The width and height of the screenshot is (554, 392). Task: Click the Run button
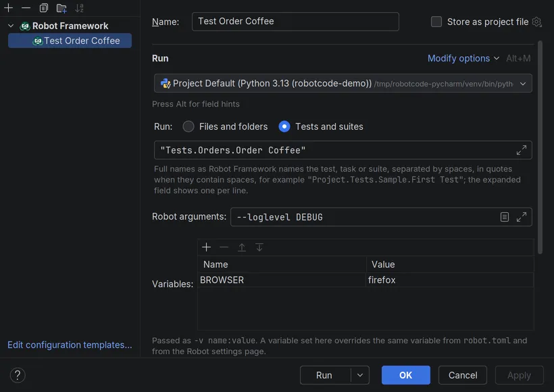point(325,375)
